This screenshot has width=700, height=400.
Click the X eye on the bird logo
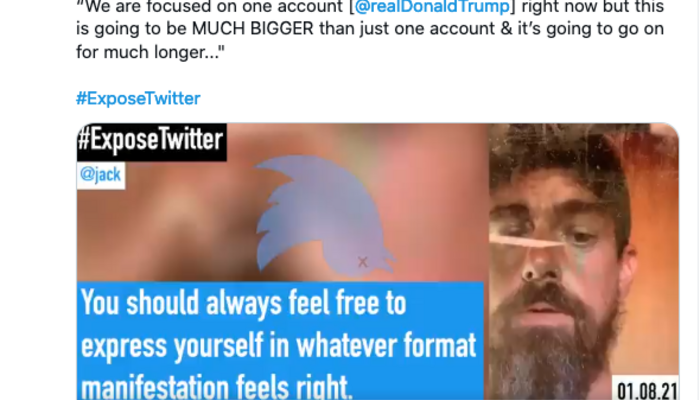point(362,262)
